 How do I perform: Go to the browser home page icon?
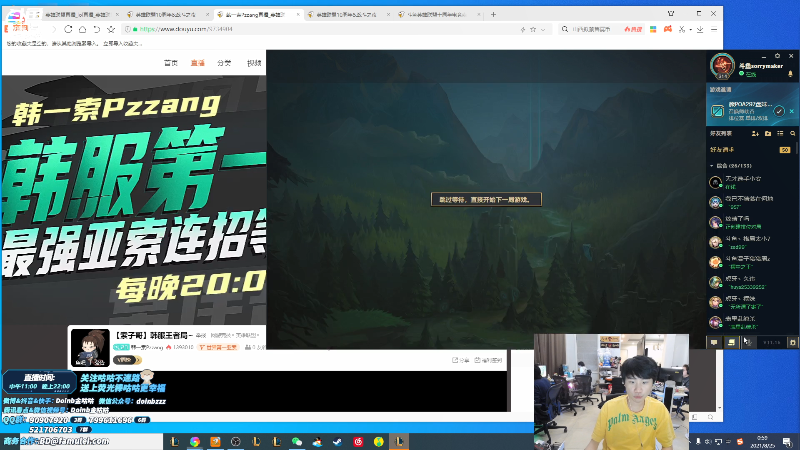click(x=82, y=30)
